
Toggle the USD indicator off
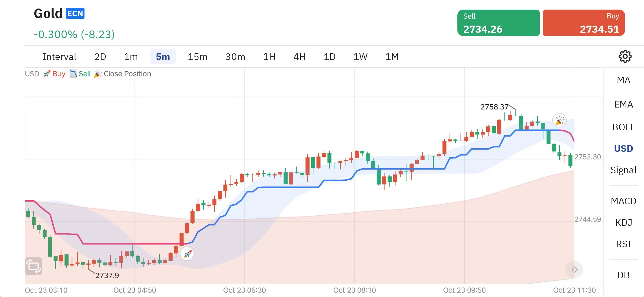[x=623, y=148]
